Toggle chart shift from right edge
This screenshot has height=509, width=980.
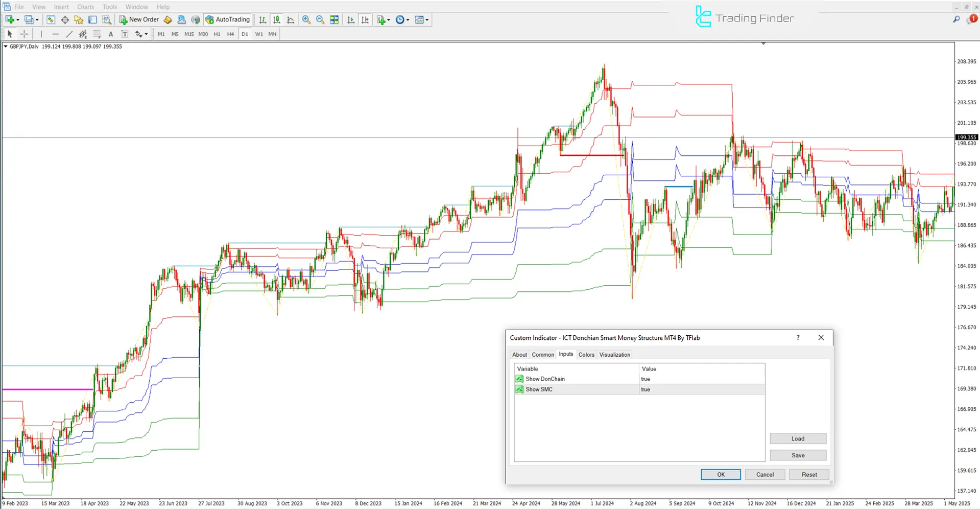[x=365, y=19]
